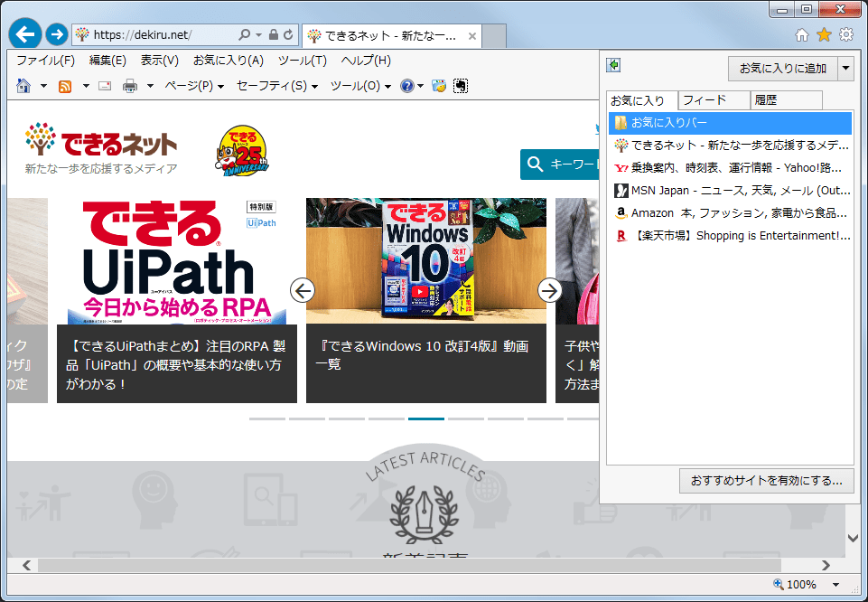Open the お気に入りバー folder
The height and width of the screenshot is (602, 868).
(730, 123)
